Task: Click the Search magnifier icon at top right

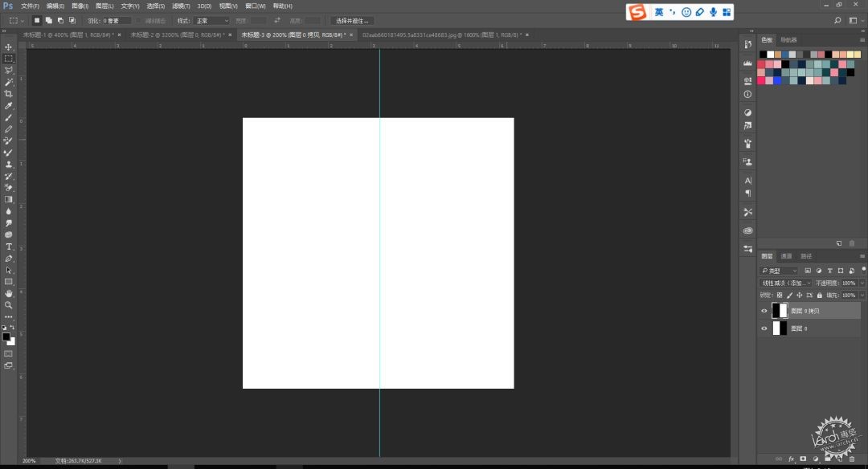Action: [837, 20]
